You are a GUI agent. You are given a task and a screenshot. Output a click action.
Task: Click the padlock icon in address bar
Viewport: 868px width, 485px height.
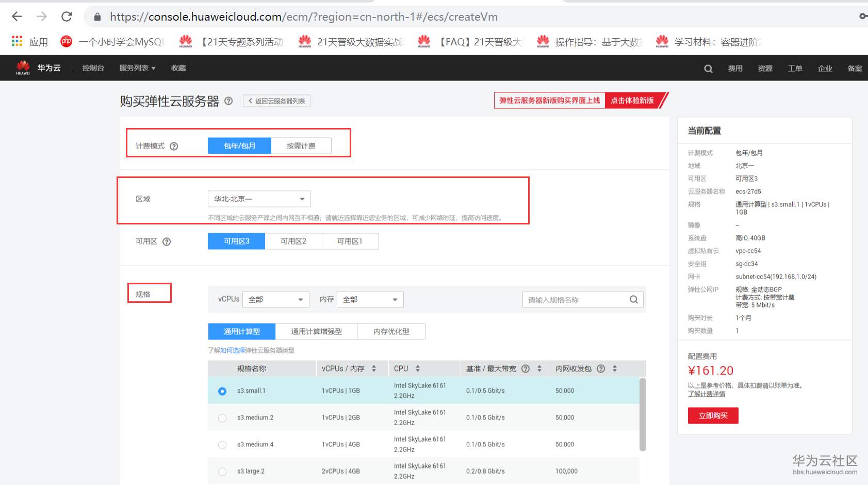(x=97, y=17)
